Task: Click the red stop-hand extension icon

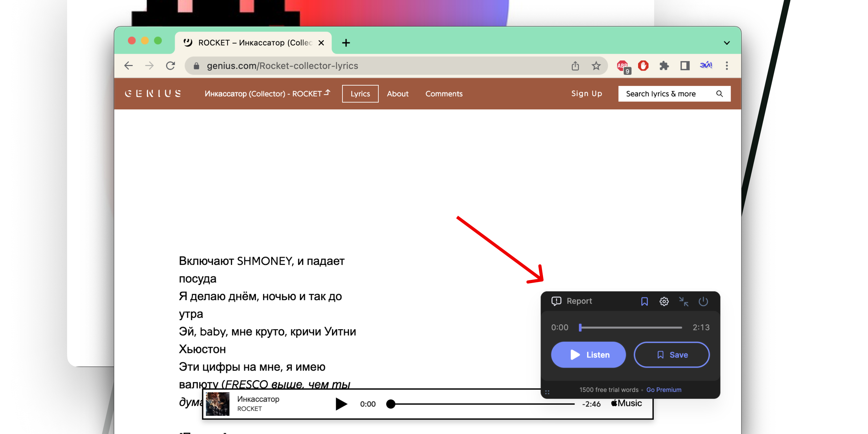Action: (643, 66)
